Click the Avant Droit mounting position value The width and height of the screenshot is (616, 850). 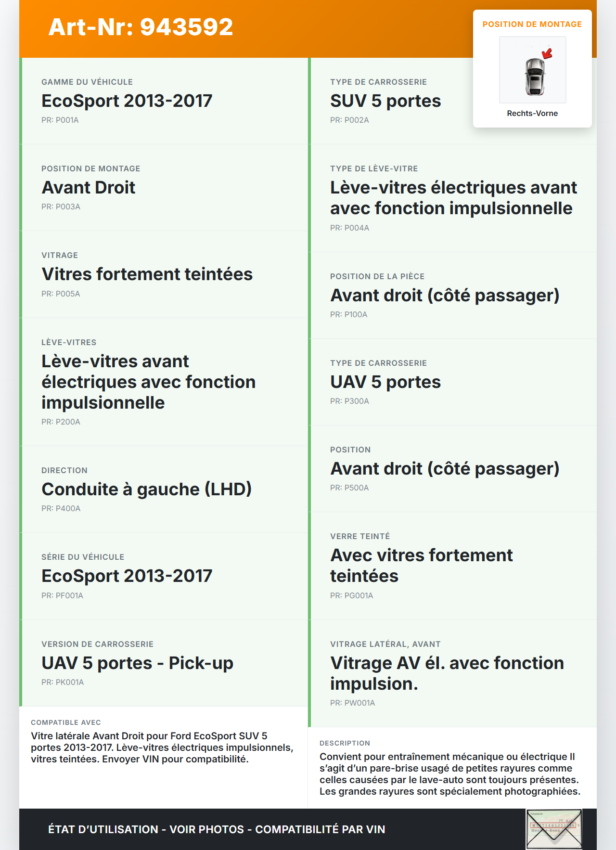(89, 188)
